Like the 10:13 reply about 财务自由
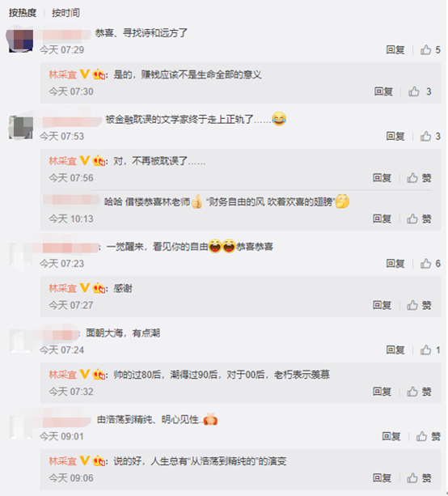448x496 pixels. tap(419, 218)
